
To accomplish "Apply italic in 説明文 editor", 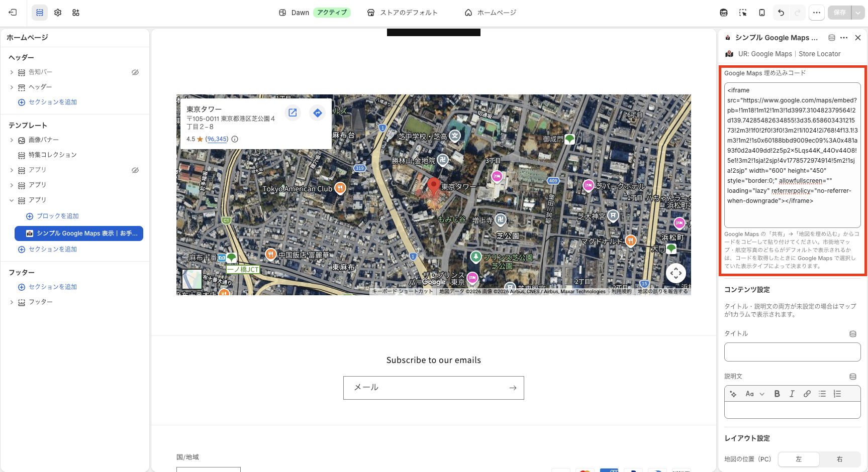I will (x=792, y=394).
